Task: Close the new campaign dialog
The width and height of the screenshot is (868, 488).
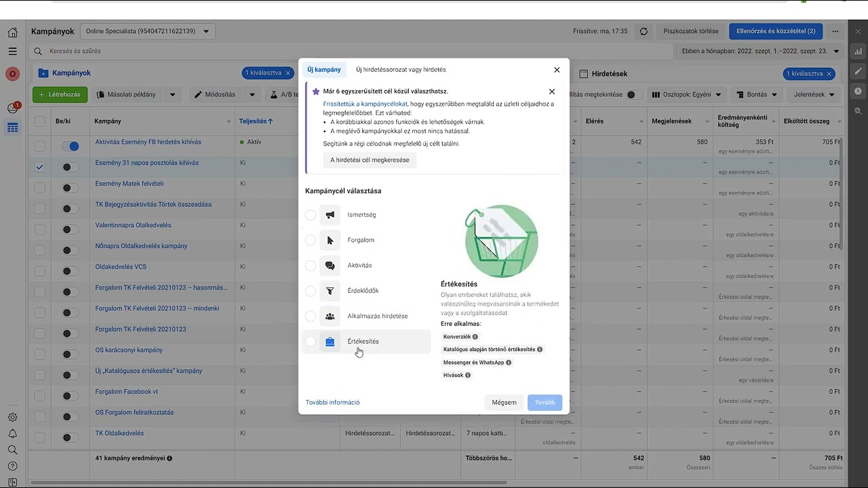Action: (x=557, y=70)
